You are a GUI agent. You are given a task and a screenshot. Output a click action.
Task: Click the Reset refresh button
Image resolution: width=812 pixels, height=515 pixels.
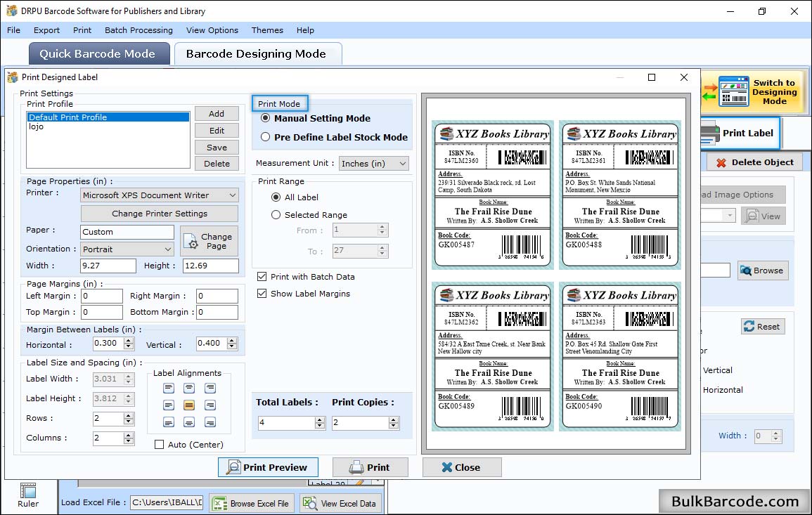coord(763,327)
